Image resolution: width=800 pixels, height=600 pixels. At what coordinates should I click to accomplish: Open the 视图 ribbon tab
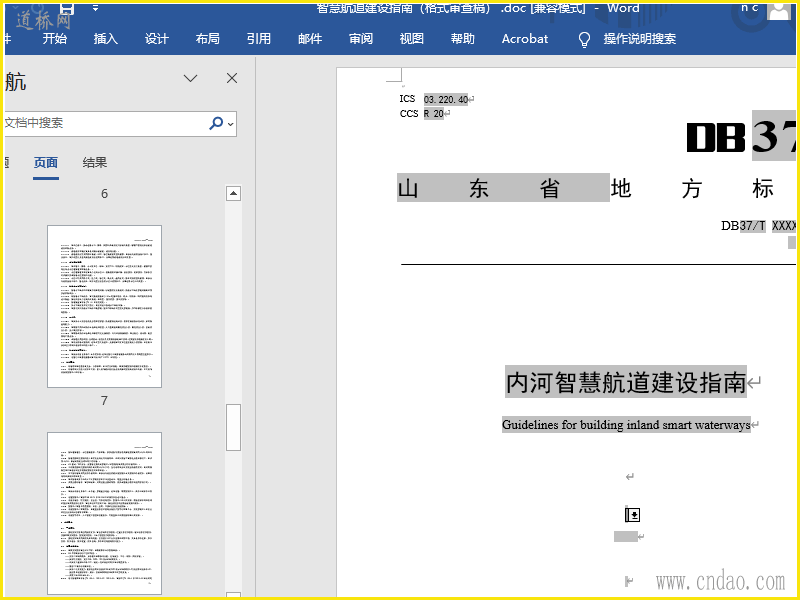pyautogui.click(x=412, y=39)
